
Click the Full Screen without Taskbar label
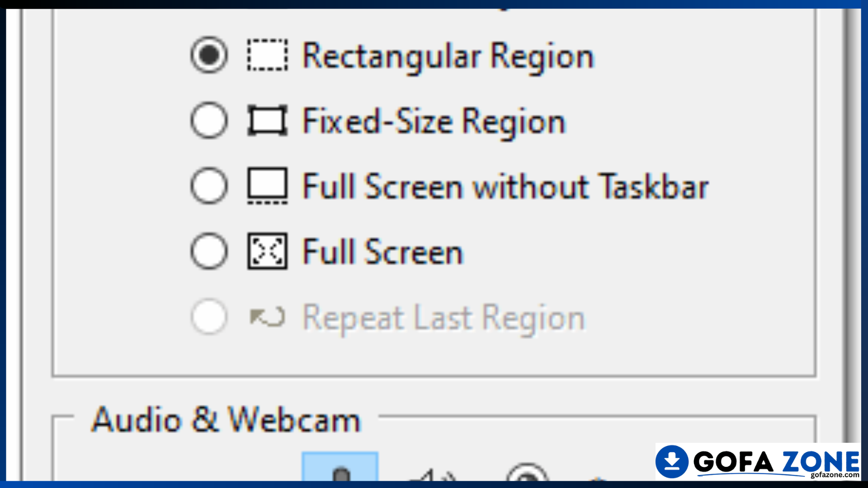coord(505,186)
